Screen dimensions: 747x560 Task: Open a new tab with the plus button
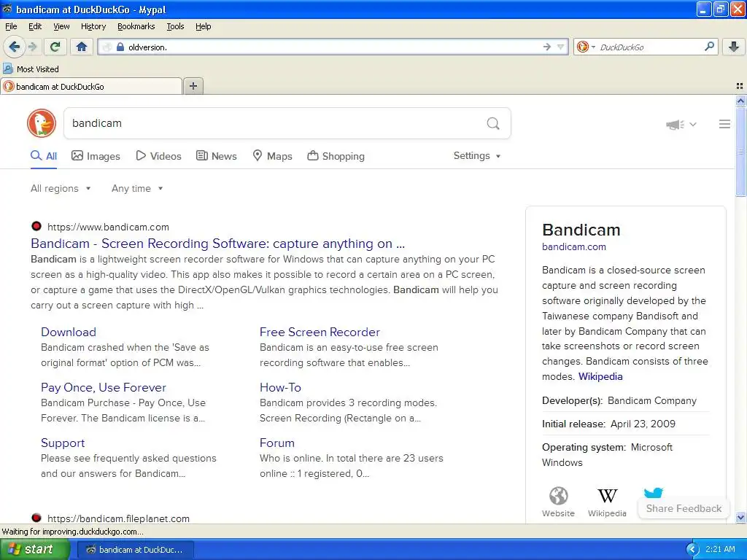193,86
